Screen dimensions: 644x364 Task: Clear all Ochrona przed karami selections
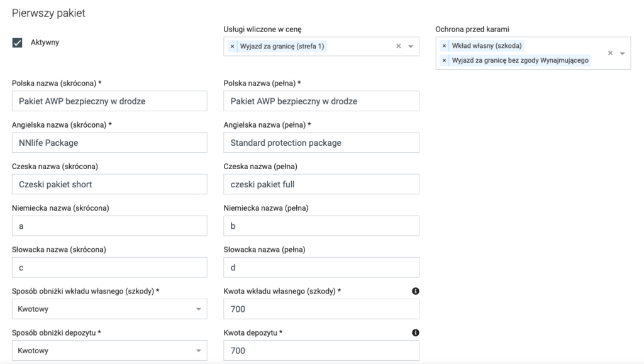tap(610, 53)
